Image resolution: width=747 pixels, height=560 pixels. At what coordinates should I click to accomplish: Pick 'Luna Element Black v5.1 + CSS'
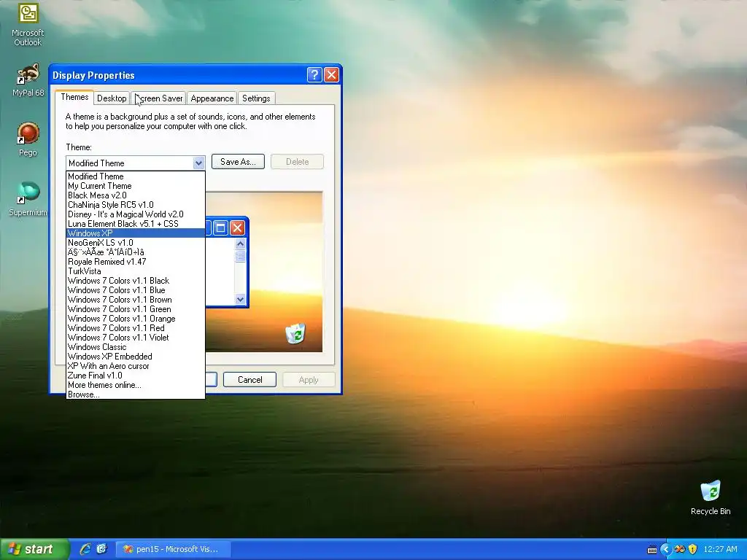coord(136,224)
